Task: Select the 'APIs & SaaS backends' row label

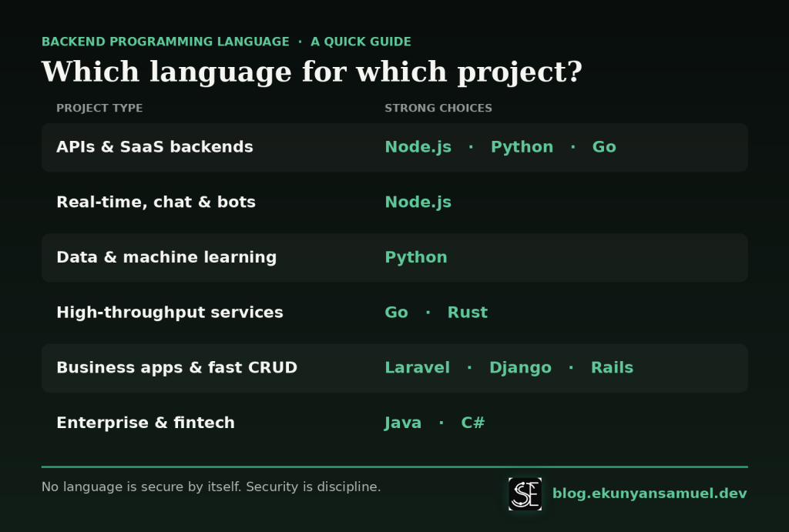Action: (155, 147)
